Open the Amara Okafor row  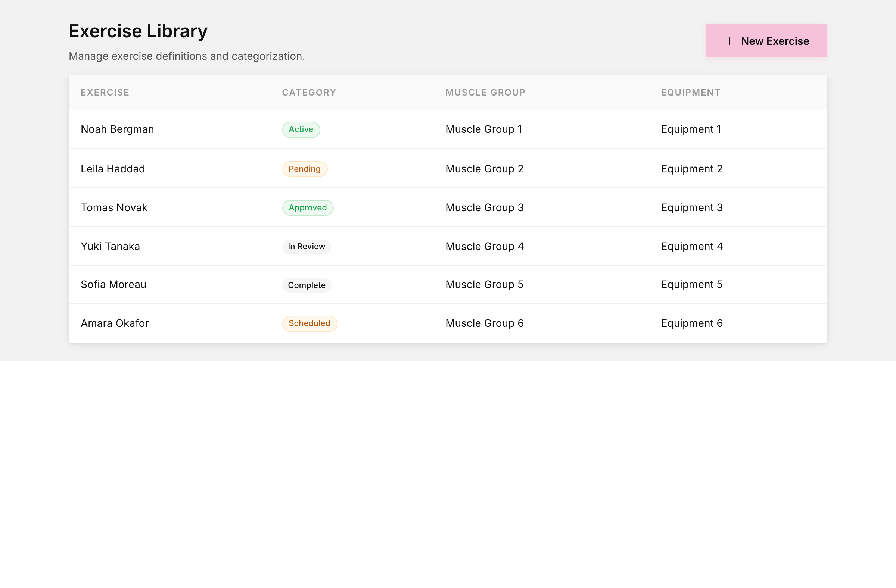[x=448, y=323]
